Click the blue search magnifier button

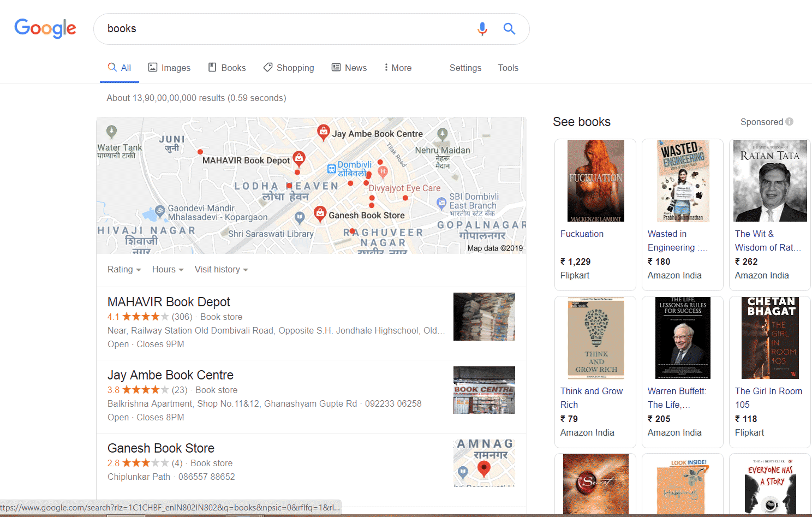509,29
